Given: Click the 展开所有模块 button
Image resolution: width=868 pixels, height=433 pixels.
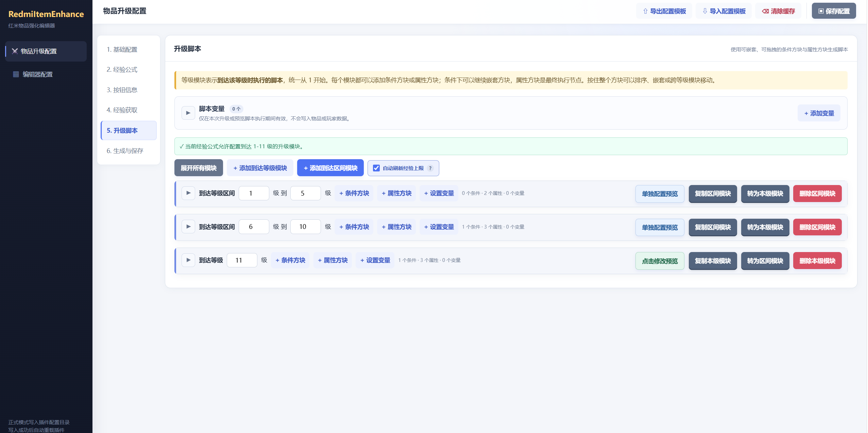Looking at the screenshot, I should point(199,168).
